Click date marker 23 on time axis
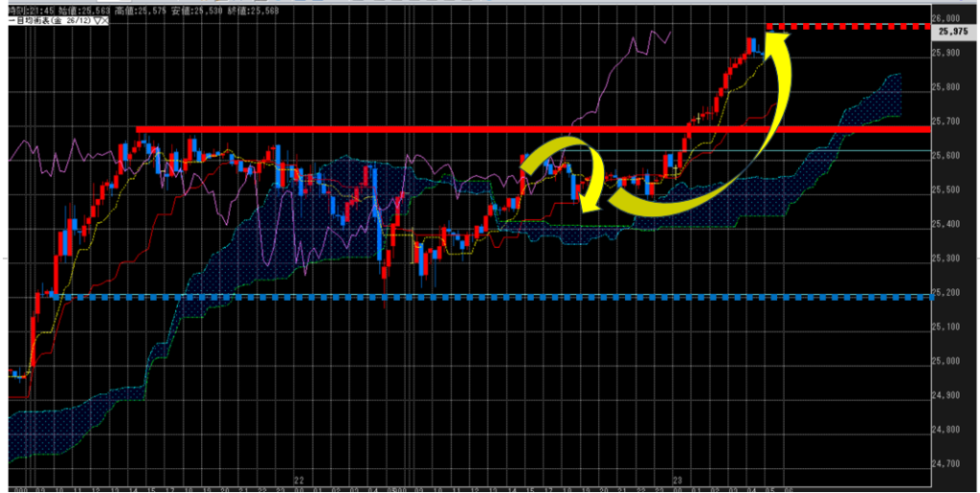 [677, 481]
